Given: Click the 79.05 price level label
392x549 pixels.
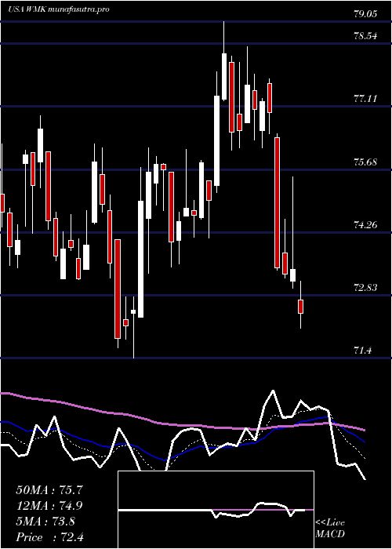Looking at the screenshot, I should [365, 14].
